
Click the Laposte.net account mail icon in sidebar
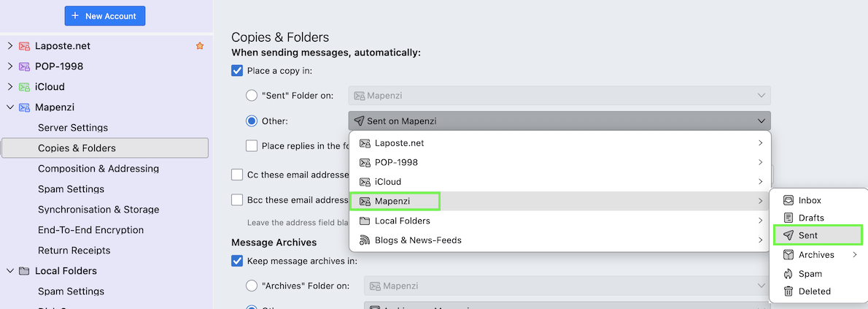pos(24,46)
